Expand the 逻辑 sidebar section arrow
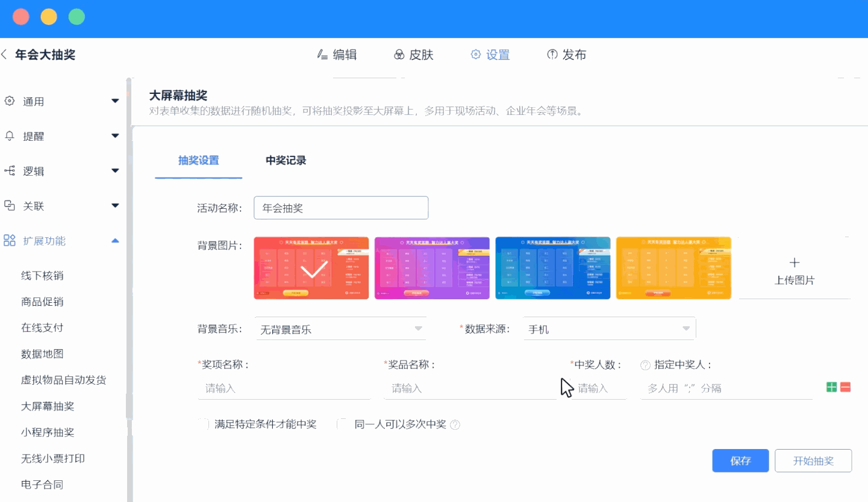The width and height of the screenshot is (868, 502). 115,171
